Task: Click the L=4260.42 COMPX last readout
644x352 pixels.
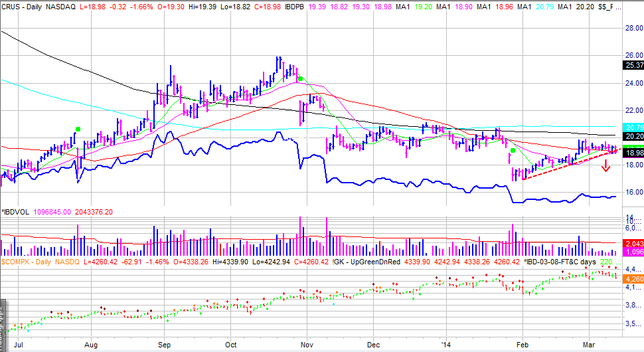Action: pos(101,262)
